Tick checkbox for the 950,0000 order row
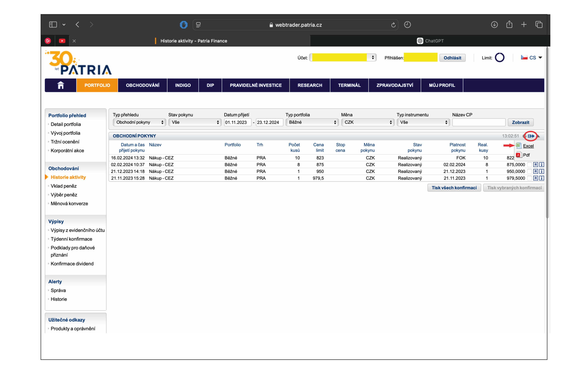Image resolution: width=588 pixels, height=374 pixels. 529,171
